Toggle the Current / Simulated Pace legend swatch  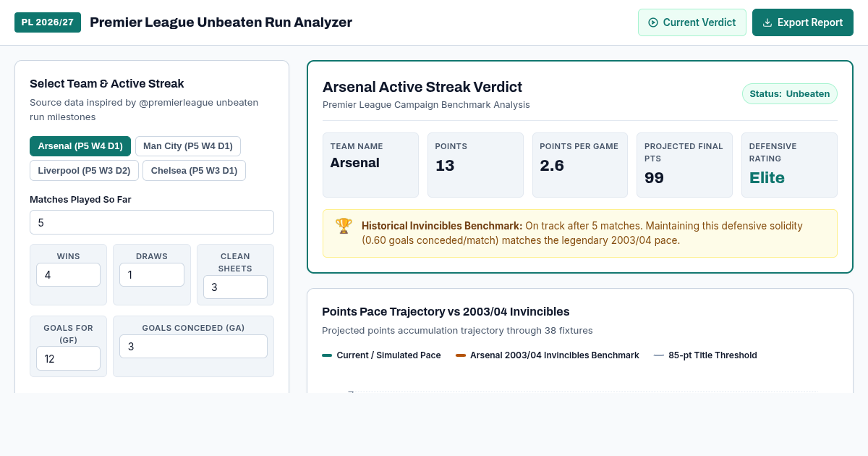coord(327,355)
